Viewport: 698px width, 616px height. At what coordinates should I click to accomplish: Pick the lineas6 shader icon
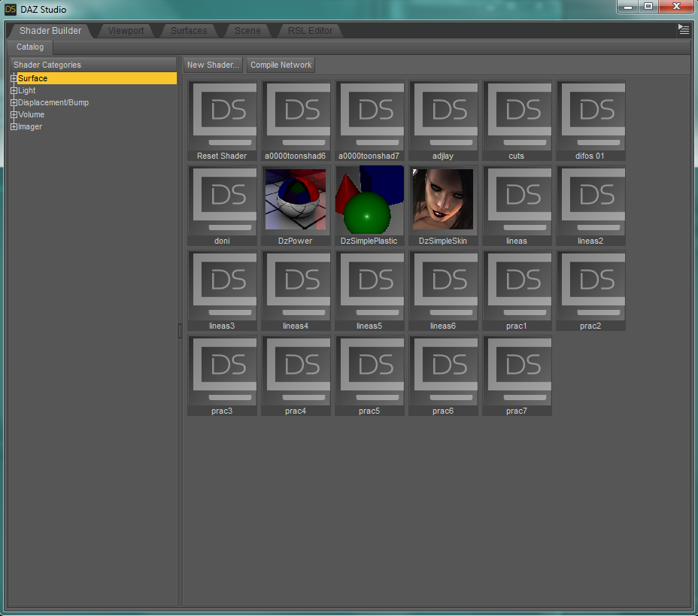(443, 290)
